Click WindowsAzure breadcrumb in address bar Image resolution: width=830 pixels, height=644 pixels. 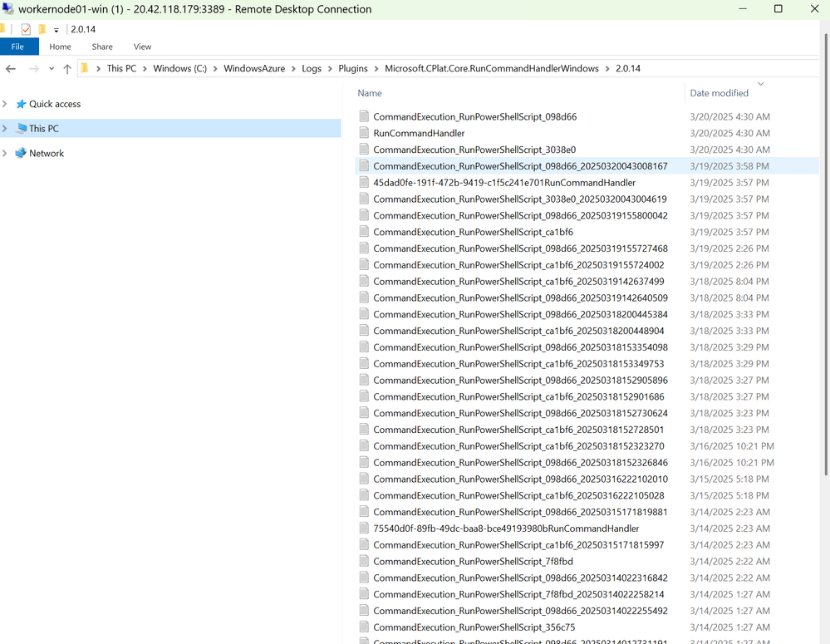[x=254, y=68]
